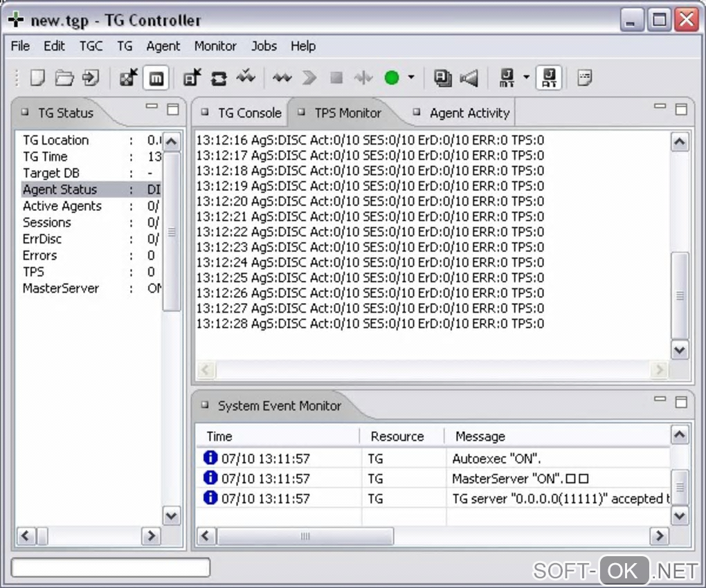Open the TG menu
Screen dimensions: 706x588
coord(125,46)
